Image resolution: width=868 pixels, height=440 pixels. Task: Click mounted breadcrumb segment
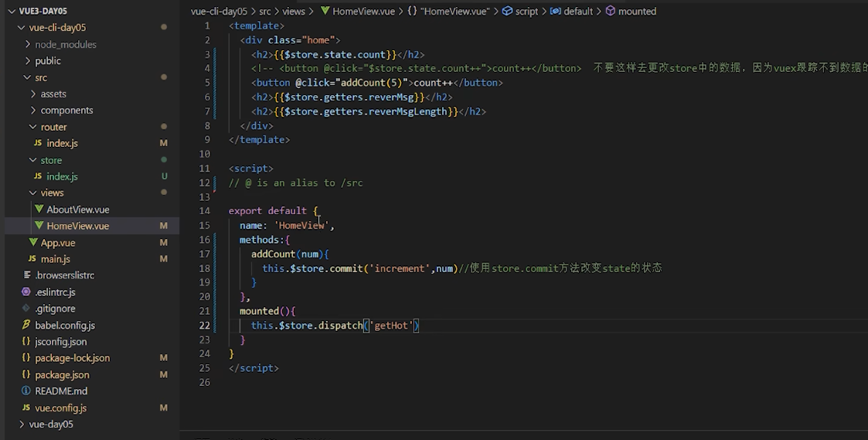coord(637,11)
